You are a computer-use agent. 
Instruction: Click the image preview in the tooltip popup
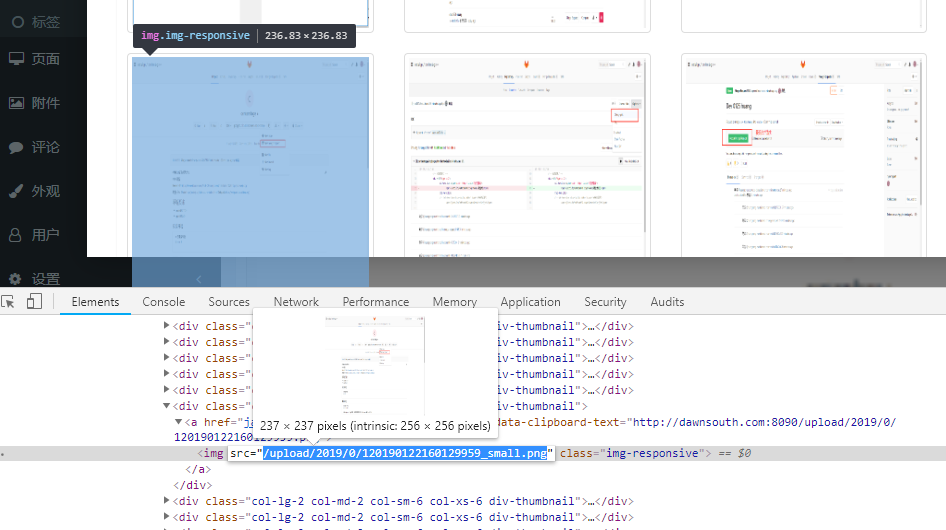pyautogui.click(x=375, y=364)
